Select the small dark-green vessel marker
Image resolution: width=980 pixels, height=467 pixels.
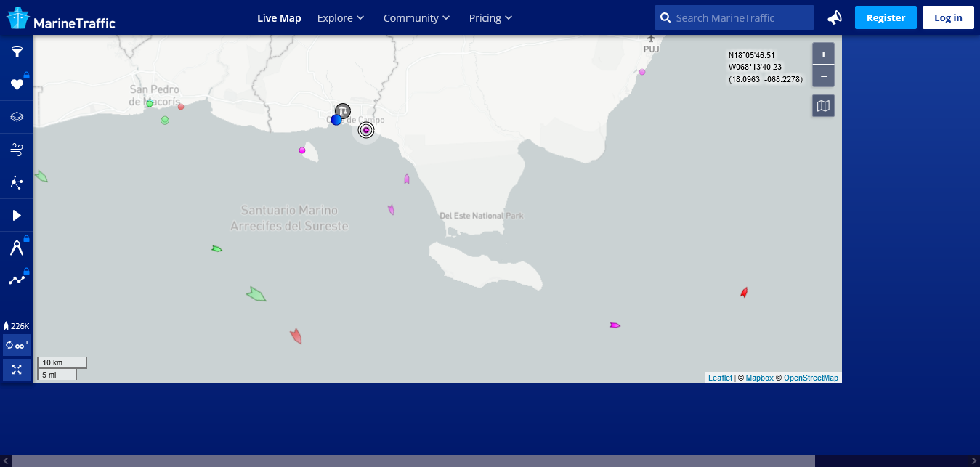pos(216,249)
